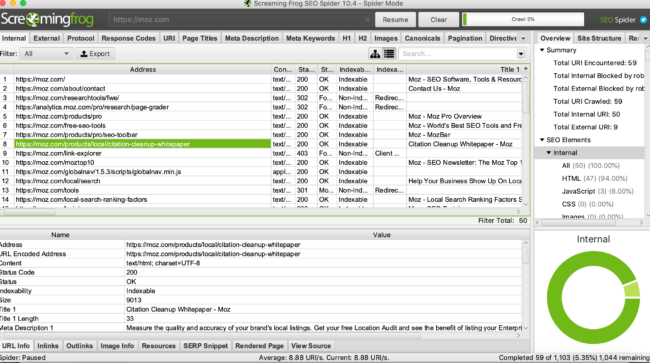Switch to Outlinks bottom tab

click(80, 346)
